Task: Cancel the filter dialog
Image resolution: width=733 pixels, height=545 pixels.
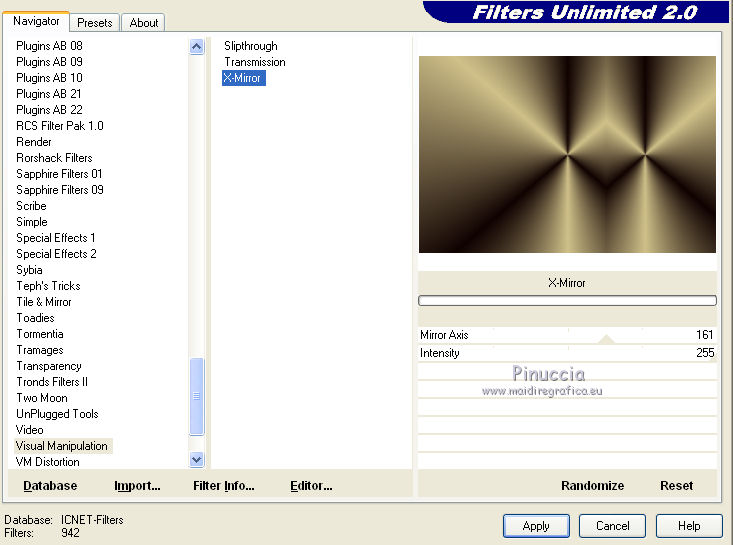Action: [612, 526]
